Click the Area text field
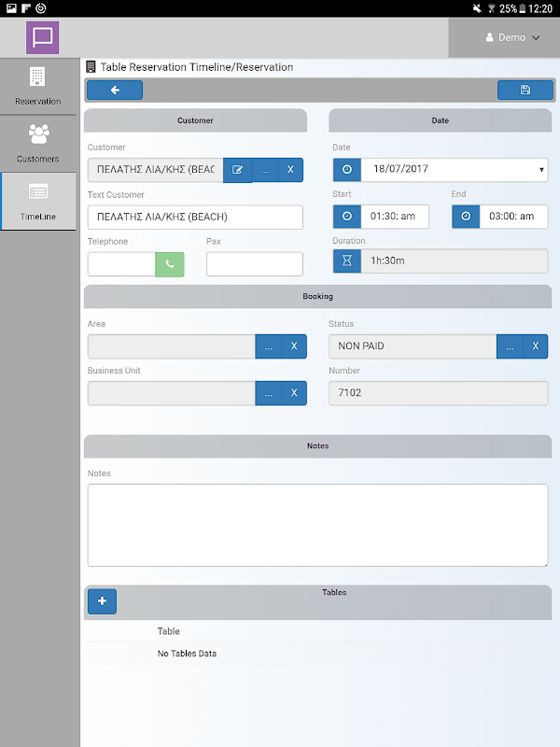Image resolution: width=560 pixels, height=747 pixels. 172,346
